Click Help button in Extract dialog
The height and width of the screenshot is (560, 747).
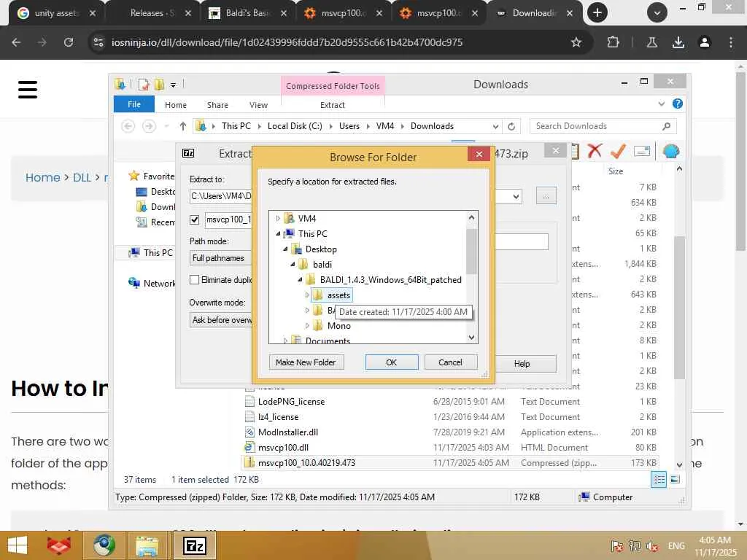click(522, 364)
